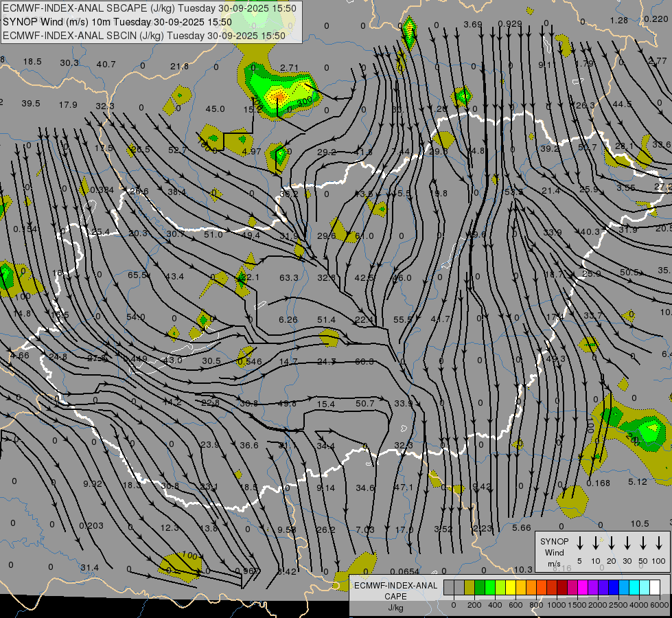This screenshot has width=672, height=618.
Task: Click the 2500 tick on CAPE scale
Action: point(618,605)
